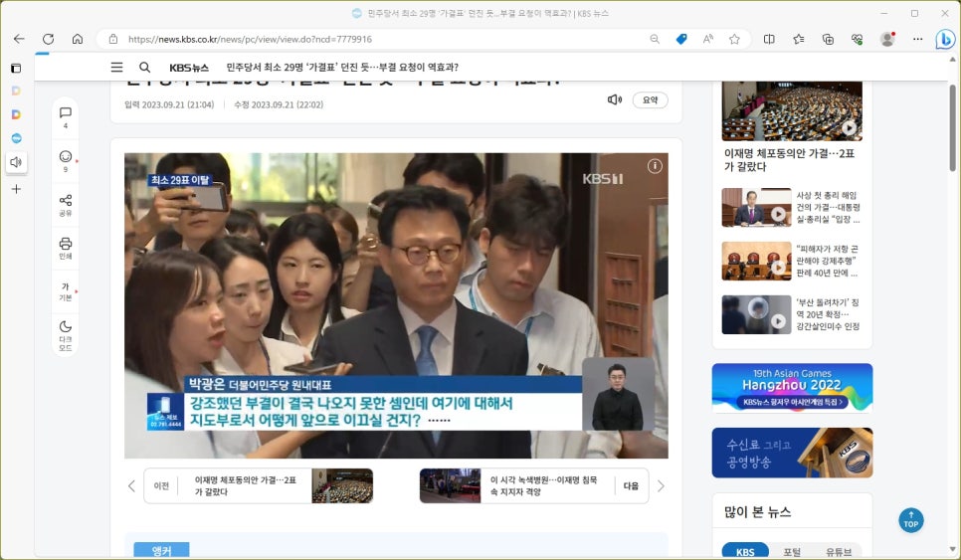Switch to the KBS news vertical tab

[16, 138]
